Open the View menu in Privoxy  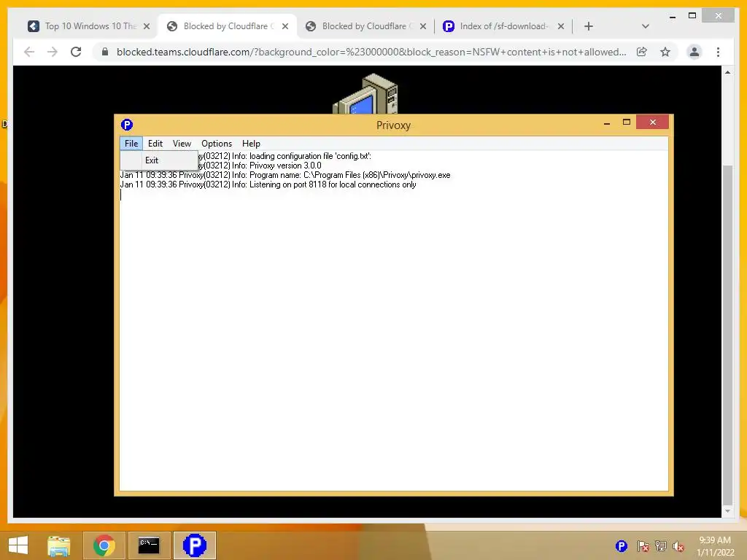[182, 144]
